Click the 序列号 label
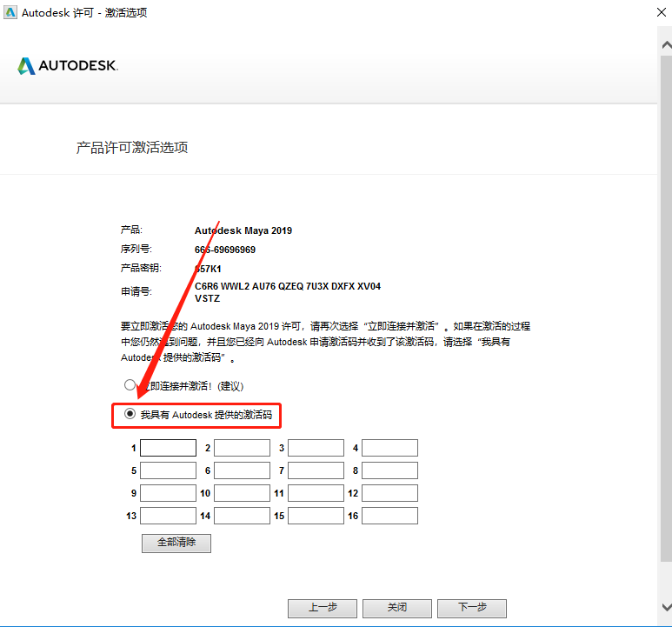The width and height of the screenshot is (672, 627). click(x=136, y=249)
